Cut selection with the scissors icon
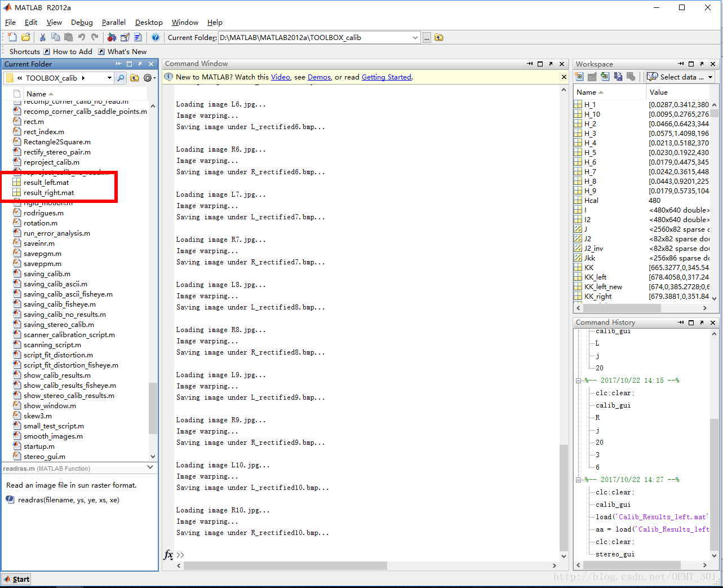Screen dimensions: 723x588 click(x=42, y=37)
